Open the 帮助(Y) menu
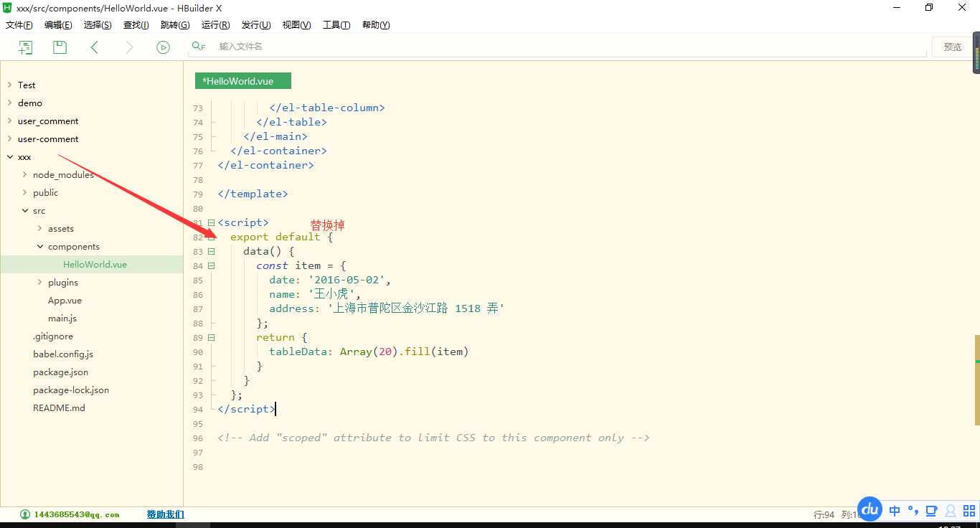Screen dimensions: 980x528 point(376,25)
